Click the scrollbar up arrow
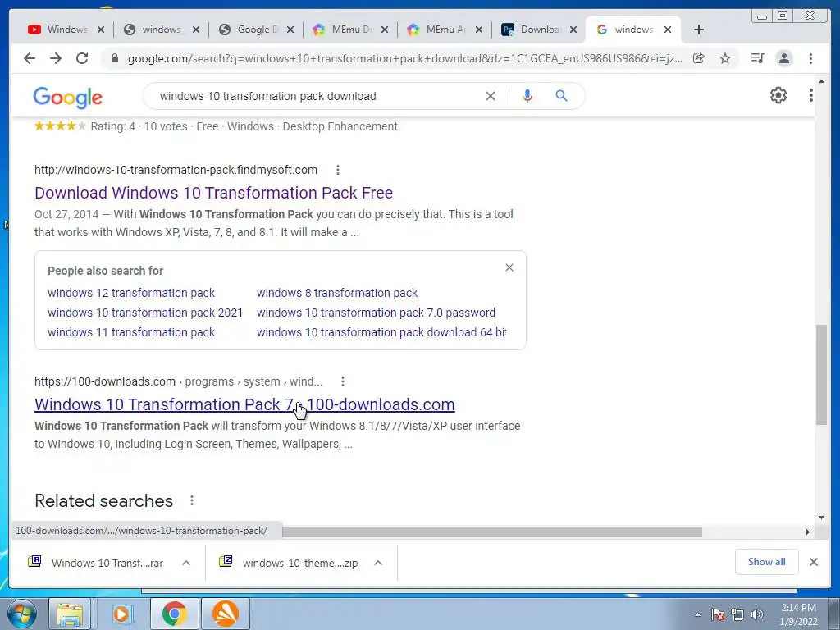 point(821,81)
